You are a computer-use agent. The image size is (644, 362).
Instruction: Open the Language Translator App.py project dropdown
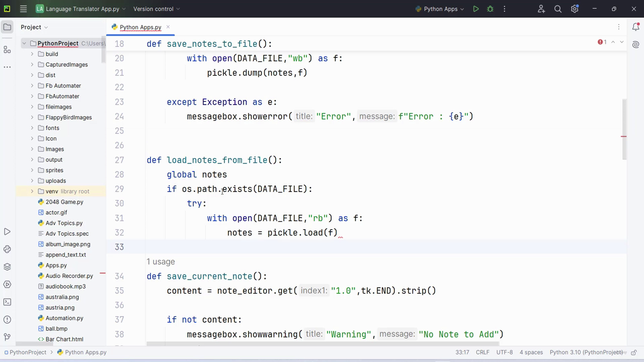pyautogui.click(x=81, y=9)
